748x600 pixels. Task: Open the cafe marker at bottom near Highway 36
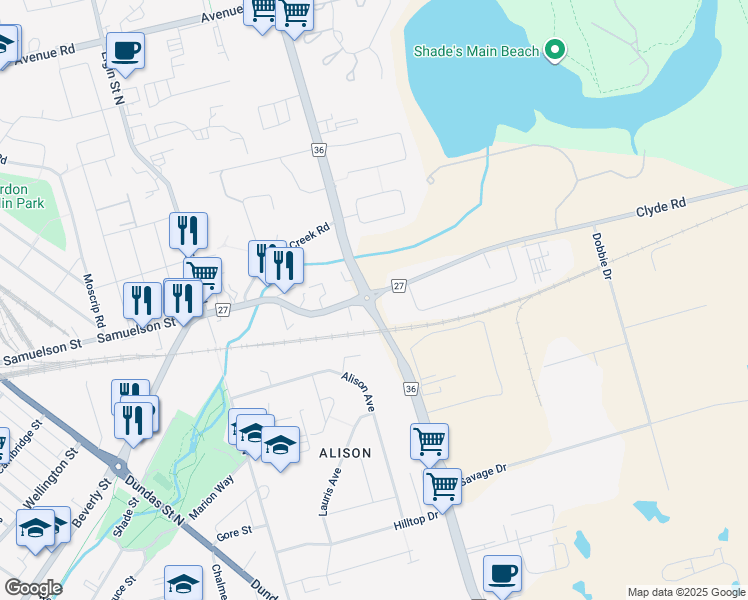(502, 574)
